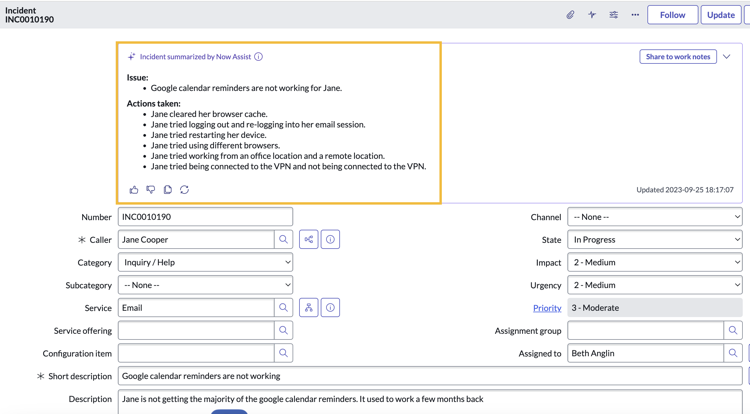The height and width of the screenshot is (414, 750).
Task: Click the 'Jane tried using different browsers.' line
Action: click(215, 145)
